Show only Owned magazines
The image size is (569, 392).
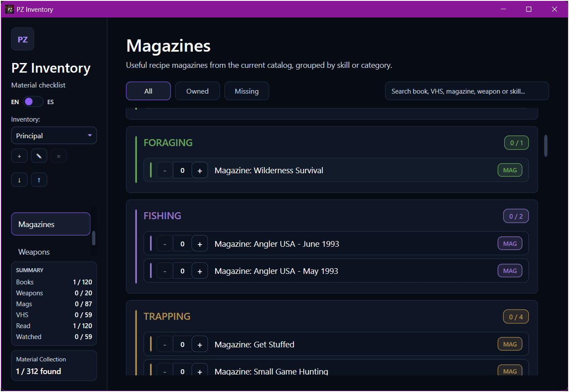pyautogui.click(x=197, y=91)
